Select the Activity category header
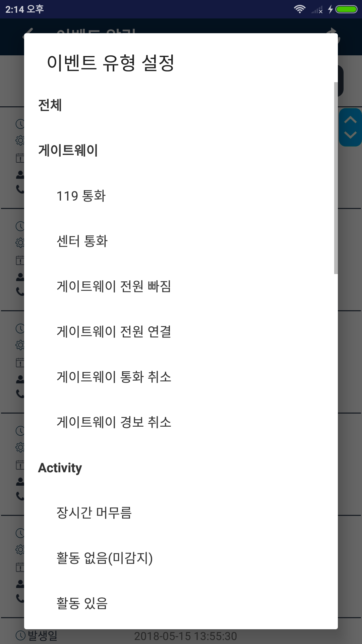 [60, 468]
